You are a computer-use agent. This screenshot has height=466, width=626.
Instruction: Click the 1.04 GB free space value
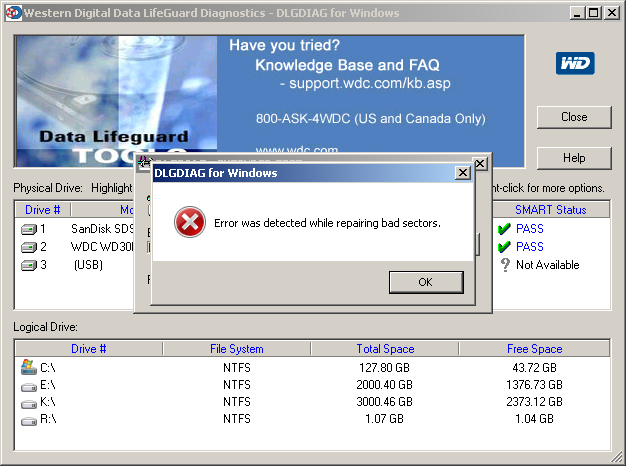pyautogui.click(x=535, y=419)
